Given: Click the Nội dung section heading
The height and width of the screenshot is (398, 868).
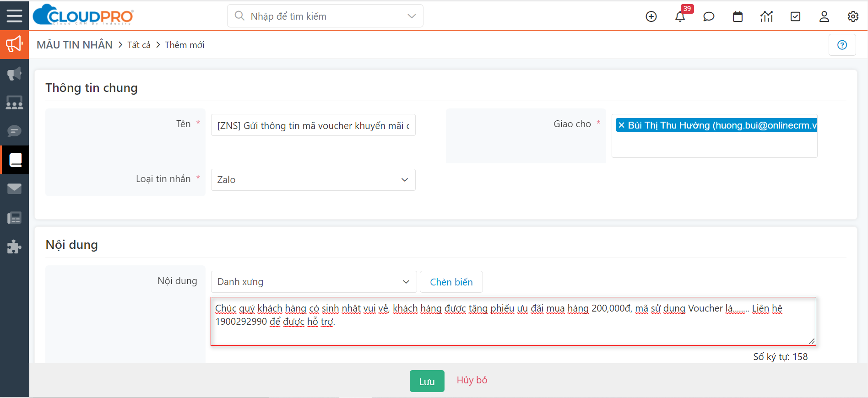Looking at the screenshot, I should point(72,245).
